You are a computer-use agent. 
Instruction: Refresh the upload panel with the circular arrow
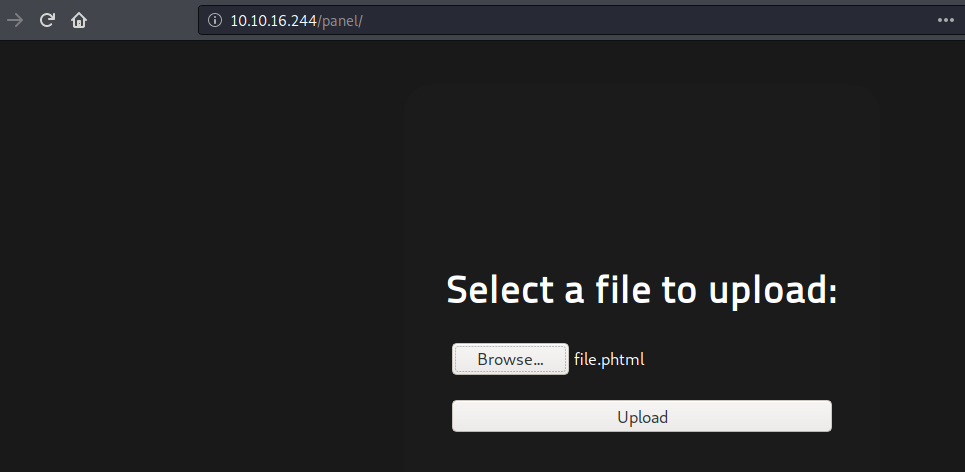(x=46, y=20)
